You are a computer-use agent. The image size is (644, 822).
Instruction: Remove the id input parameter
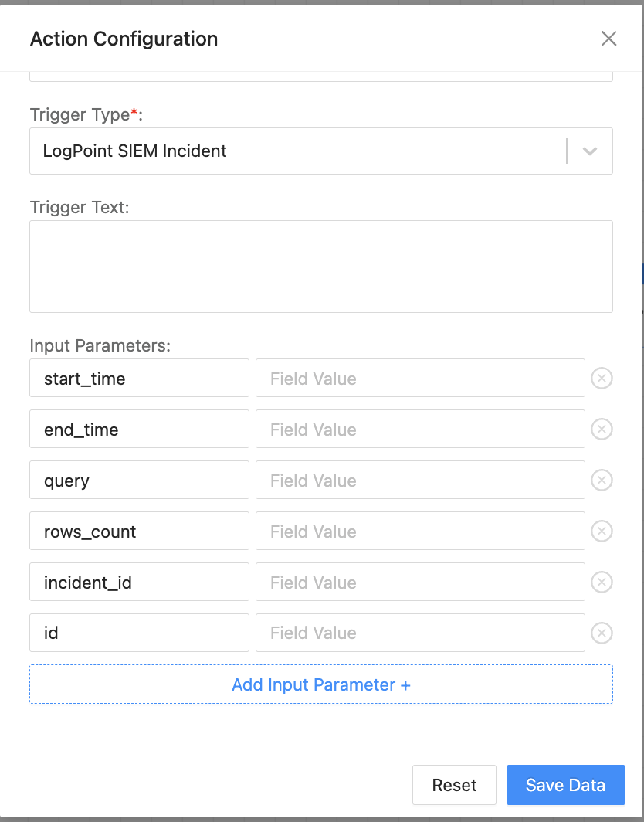click(602, 633)
